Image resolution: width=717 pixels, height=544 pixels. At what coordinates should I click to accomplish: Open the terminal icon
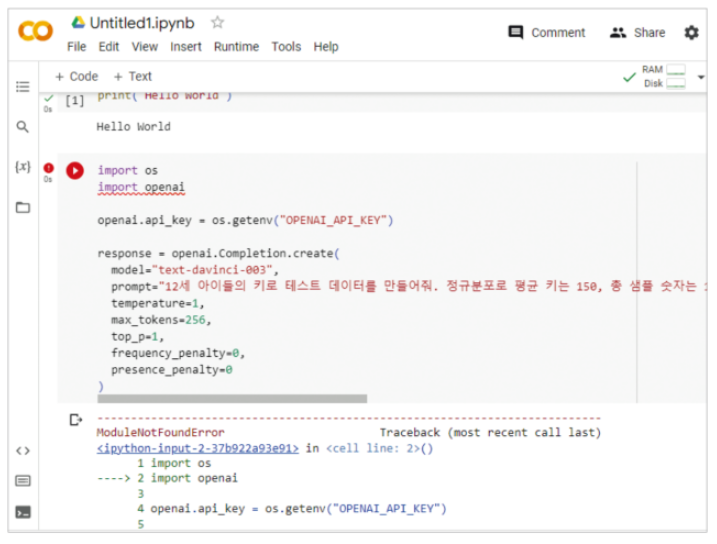point(23,512)
